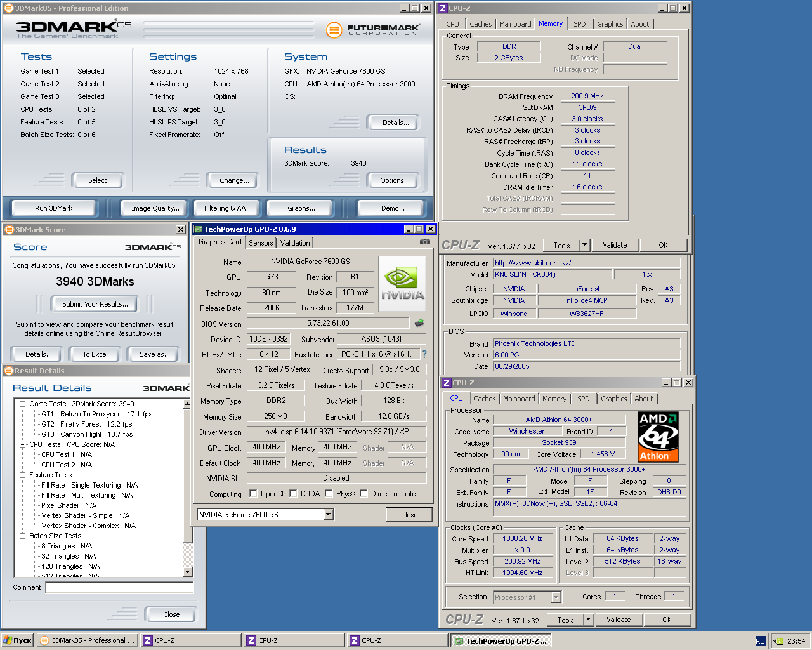Enable the DirectCompute checkbox
The height and width of the screenshot is (650, 812).
(x=363, y=493)
